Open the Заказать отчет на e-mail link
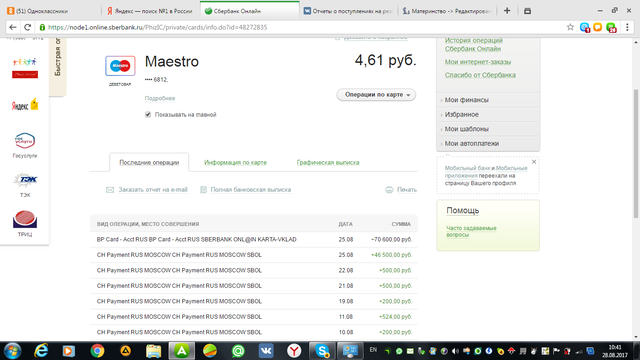 pos(153,190)
